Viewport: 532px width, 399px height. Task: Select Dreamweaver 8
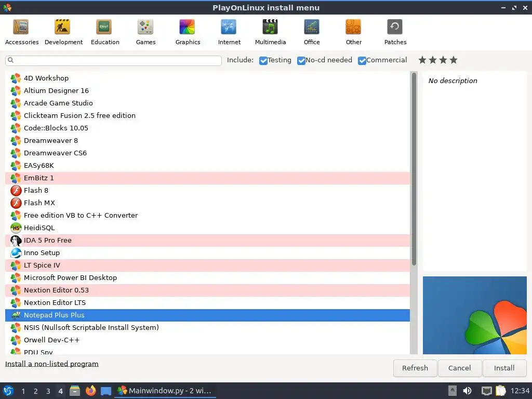(207, 140)
